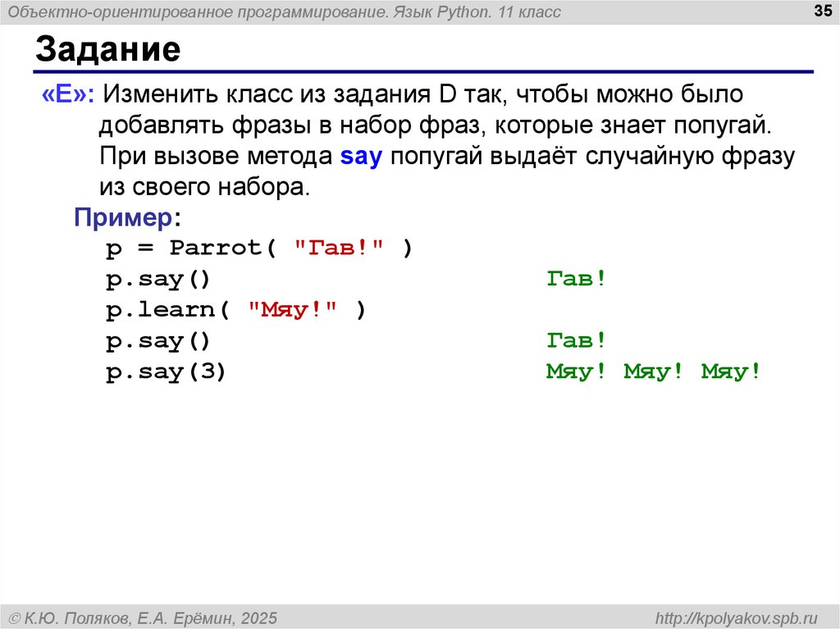This screenshot has width=840, height=629.
Task: Click the copyright text Поляков, Ерёмин, 2025
Action: click(x=144, y=618)
